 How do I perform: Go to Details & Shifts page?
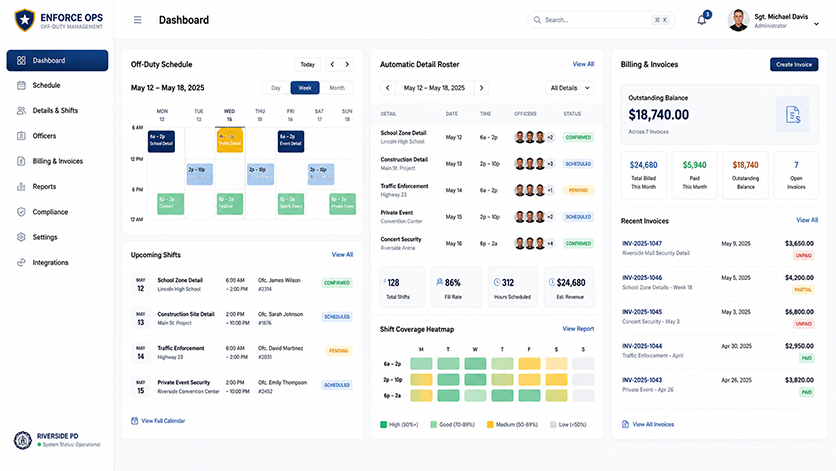point(57,110)
